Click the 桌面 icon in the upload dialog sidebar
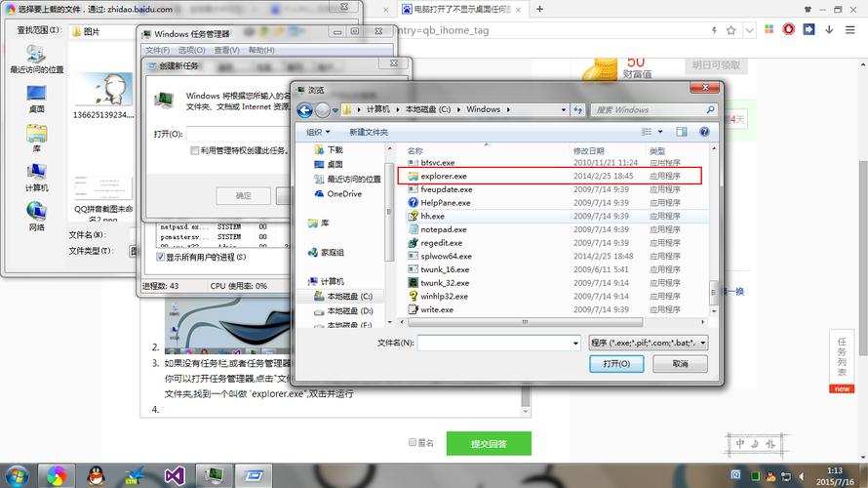 tap(36, 98)
